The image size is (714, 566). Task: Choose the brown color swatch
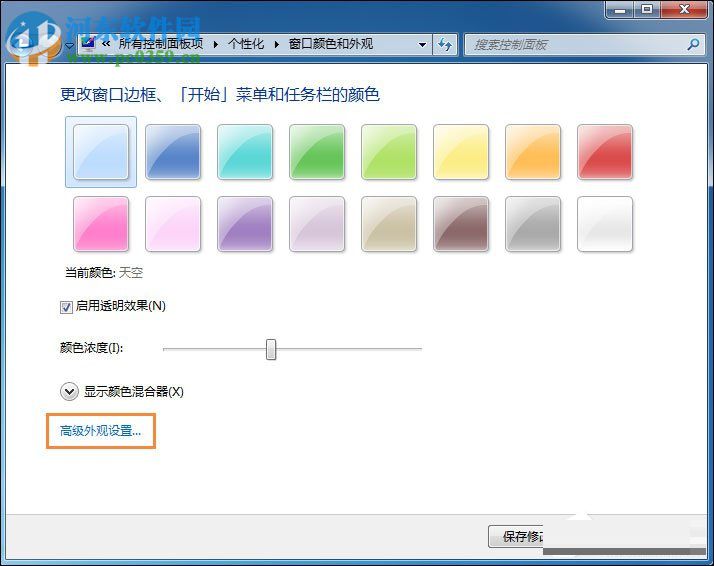pos(461,224)
